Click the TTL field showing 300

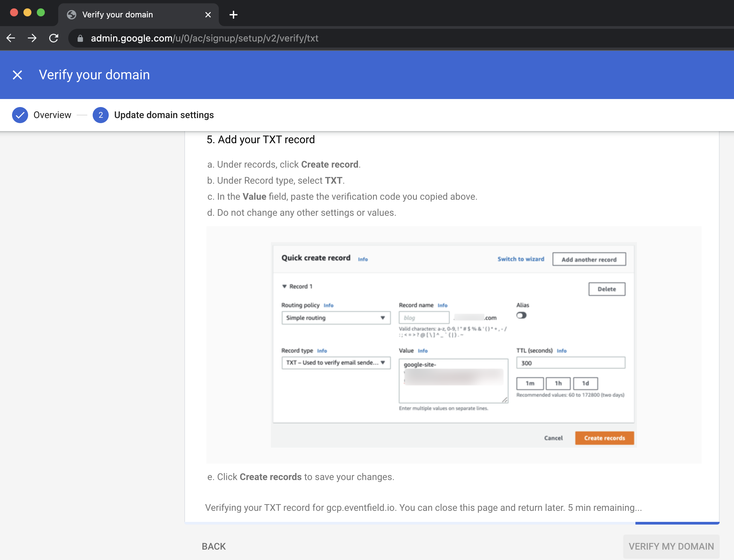[570, 363]
